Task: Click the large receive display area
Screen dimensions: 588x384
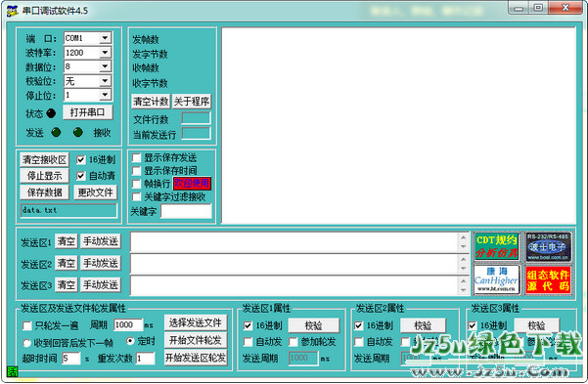Action: click(x=398, y=125)
